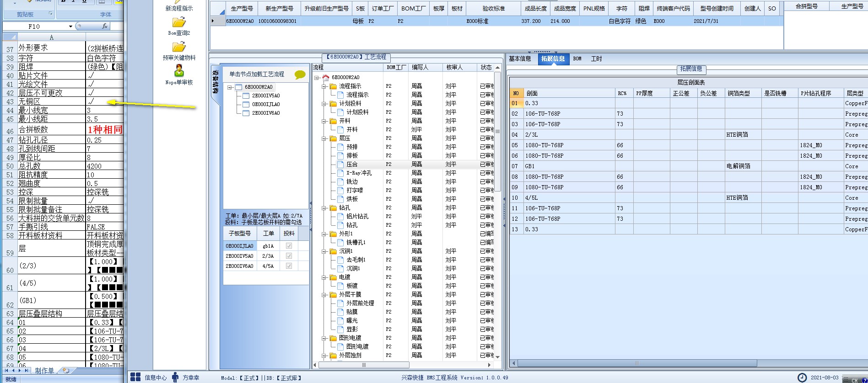Toggle 投料 checkbox for 2E000IV6A0

289,266
